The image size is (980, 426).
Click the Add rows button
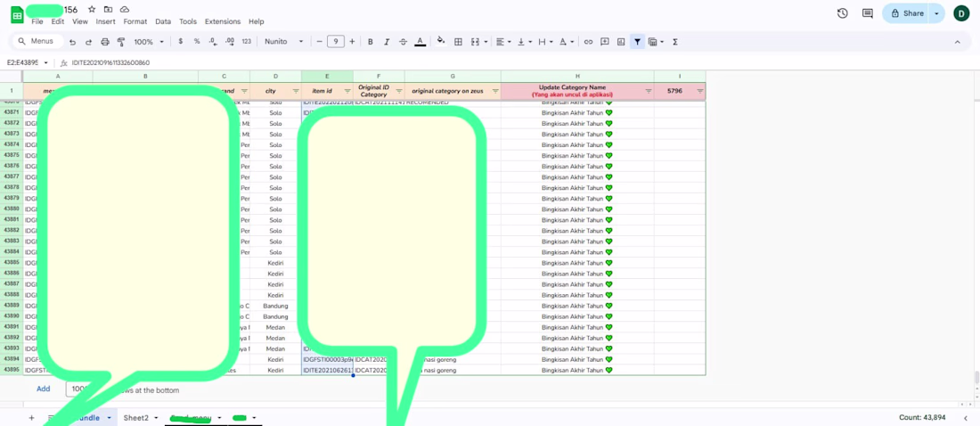pyautogui.click(x=43, y=389)
